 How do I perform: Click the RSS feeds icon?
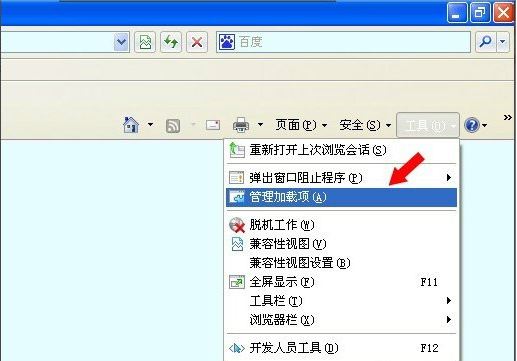(173, 126)
